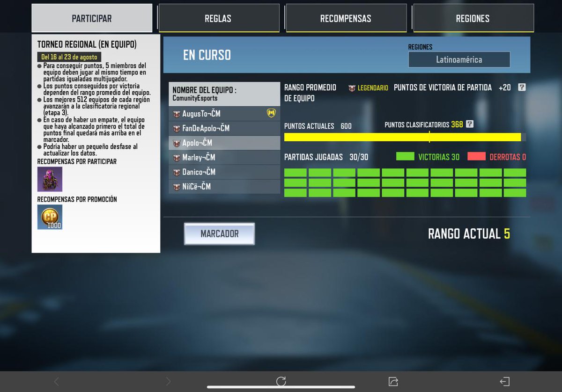Click help icon next to victory points +20

[x=522, y=87]
